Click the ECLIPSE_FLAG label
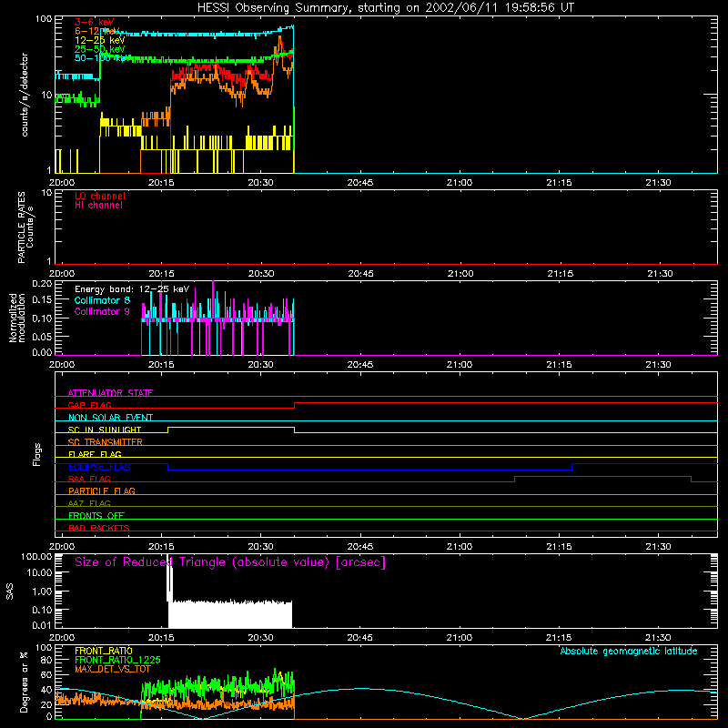This screenshot has width=728, height=728. pos(99,467)
